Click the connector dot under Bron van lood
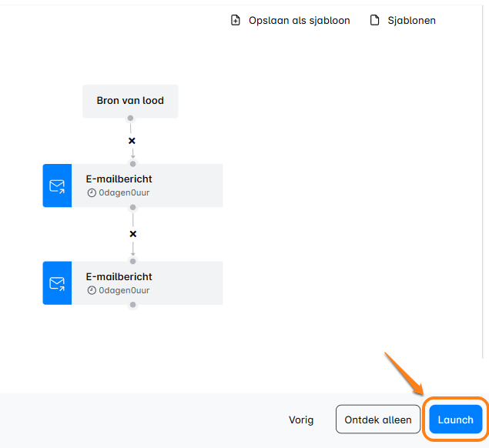 click(131, 119)
